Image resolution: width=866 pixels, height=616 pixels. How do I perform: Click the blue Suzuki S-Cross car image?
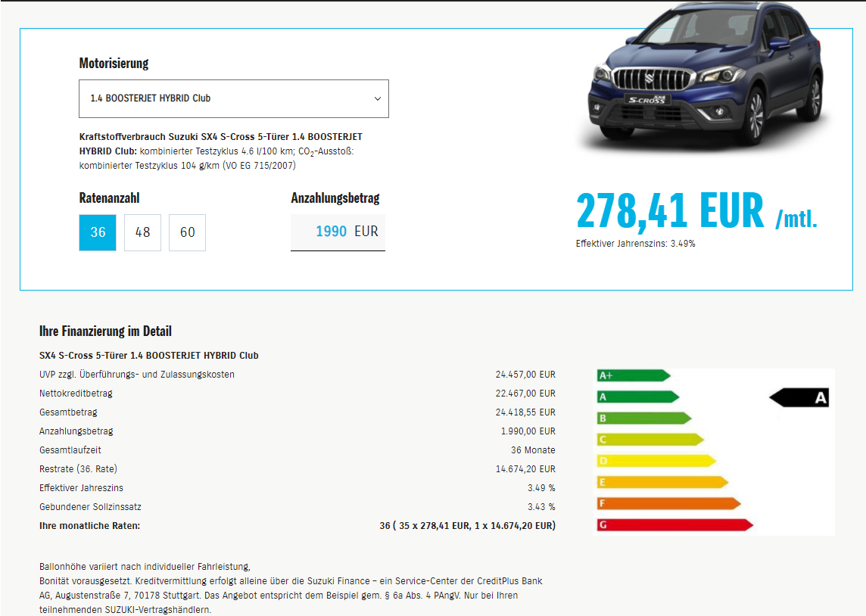tap(706, 76)
